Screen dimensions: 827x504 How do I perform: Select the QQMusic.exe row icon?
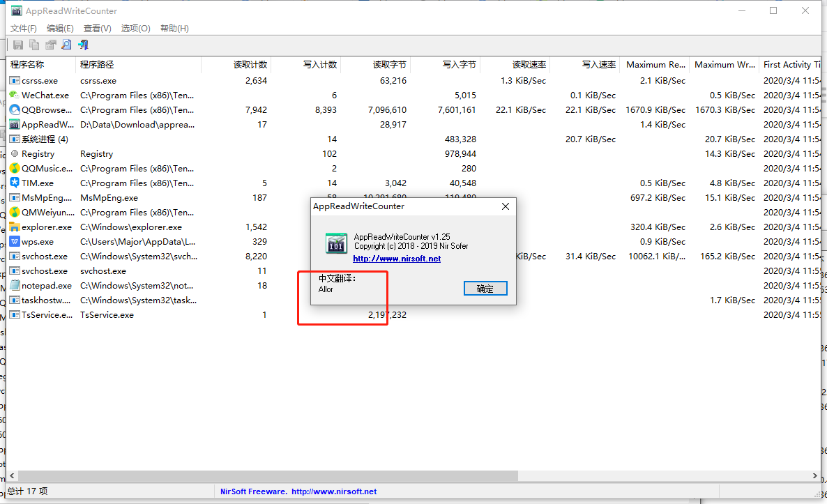[14, 168]
